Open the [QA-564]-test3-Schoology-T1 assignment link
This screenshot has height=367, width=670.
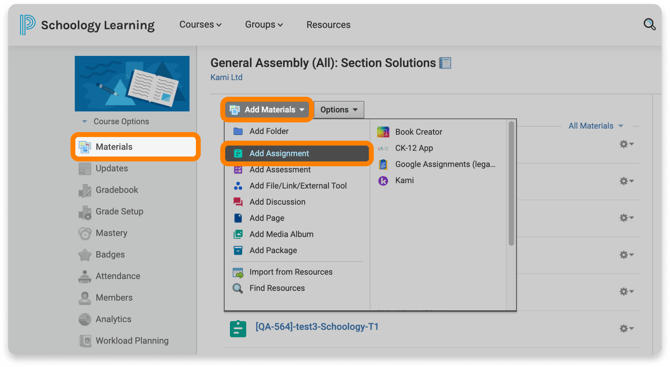[x=317, y=327]
